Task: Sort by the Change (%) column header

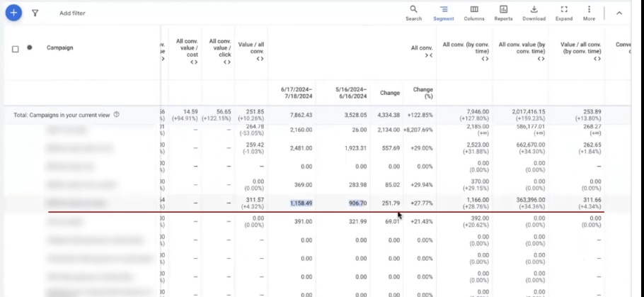Action: (x=422, y=93)
